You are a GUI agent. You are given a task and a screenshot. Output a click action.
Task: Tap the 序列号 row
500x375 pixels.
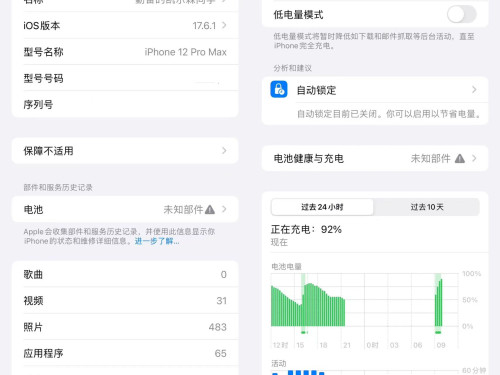125,104
